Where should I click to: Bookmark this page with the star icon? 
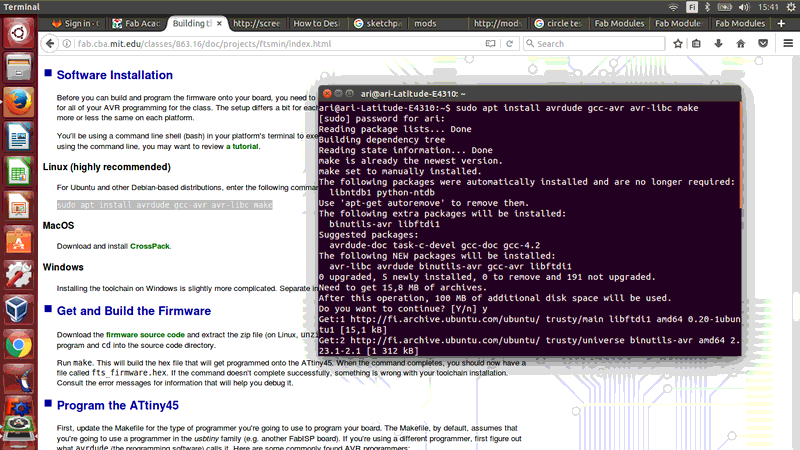click(678, 44)
